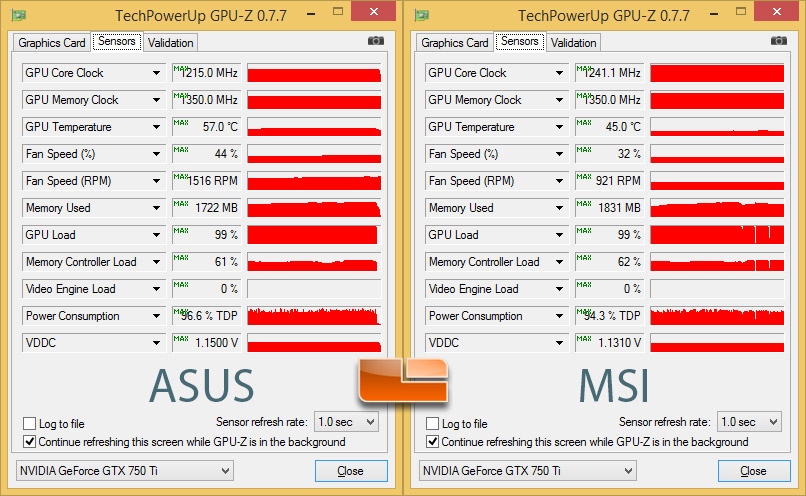806x496 pixels.
Task: Open Power Consumption dropdown in MSI window
Action: coord(497,316)
